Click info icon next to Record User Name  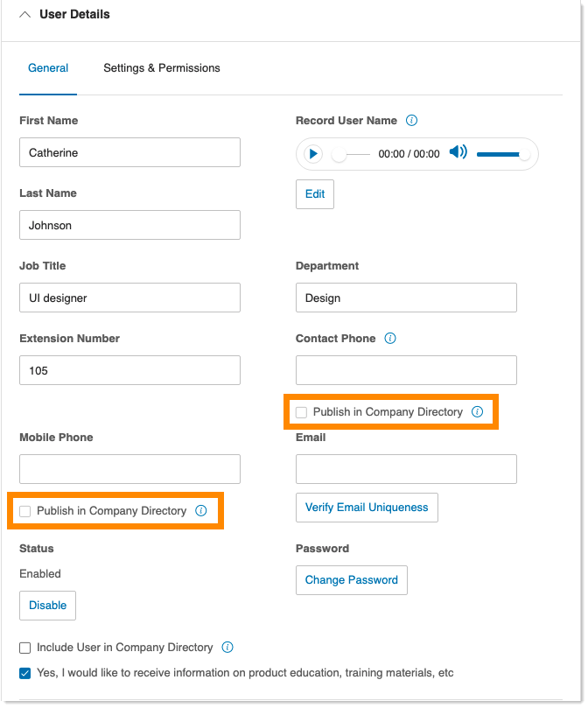pyautogui.click(x=412, y=121)
